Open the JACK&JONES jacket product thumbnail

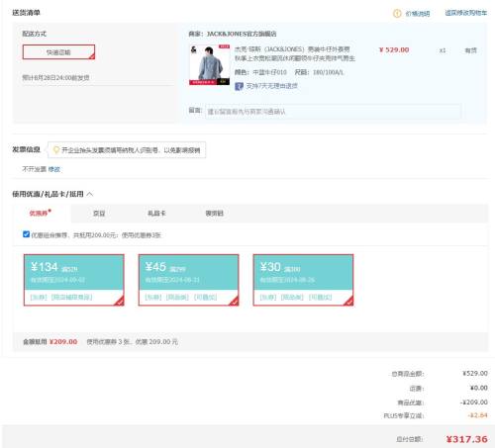pyautogui.click(x=210, y=65)
